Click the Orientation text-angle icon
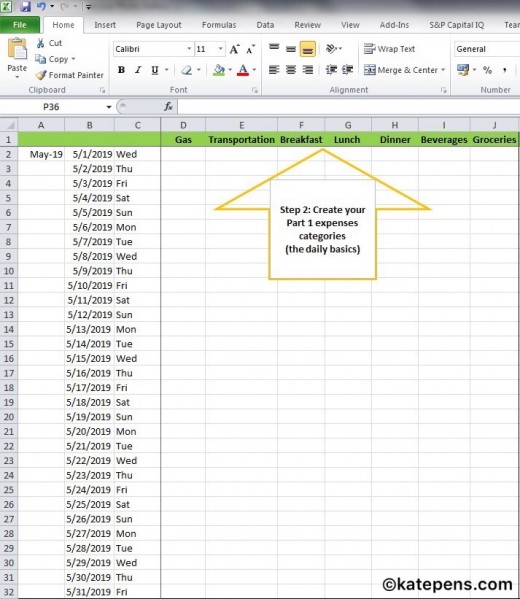520x599 pixels. point(331,49)
